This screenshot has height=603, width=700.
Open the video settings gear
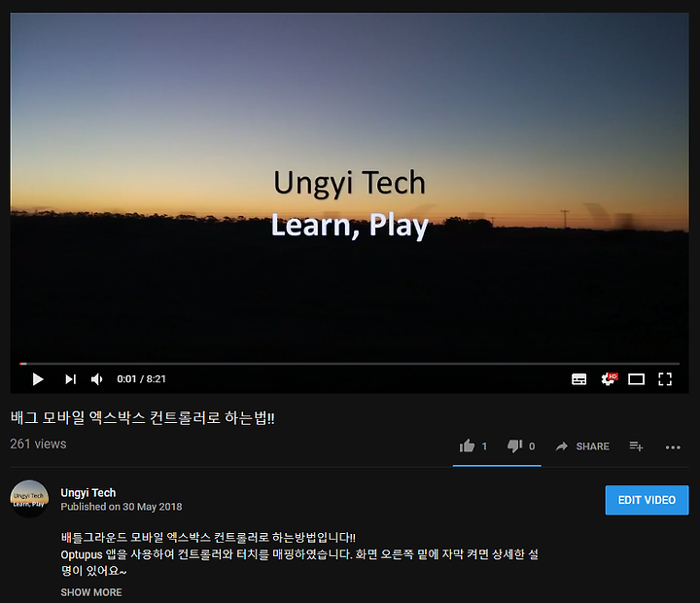608,379
